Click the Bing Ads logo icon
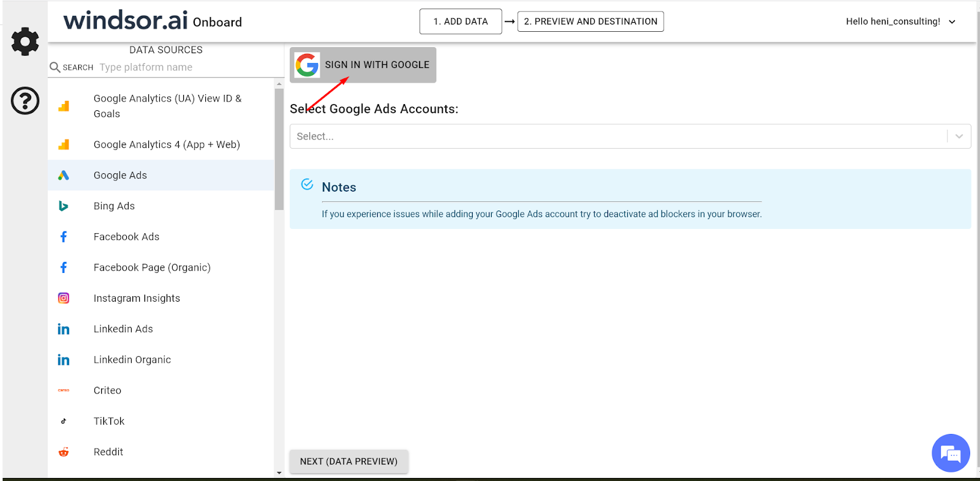 [x=64, y=206]
